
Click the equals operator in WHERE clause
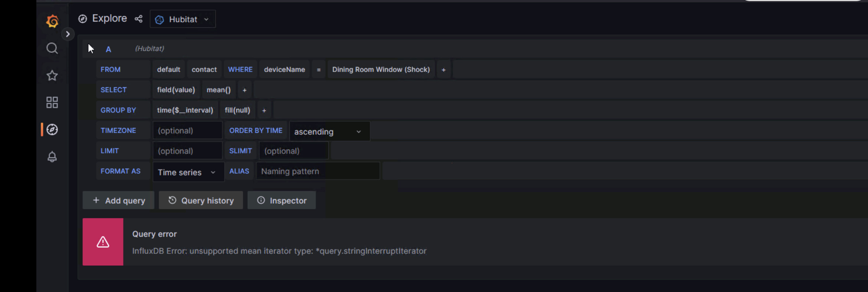(x=319, y=69)
